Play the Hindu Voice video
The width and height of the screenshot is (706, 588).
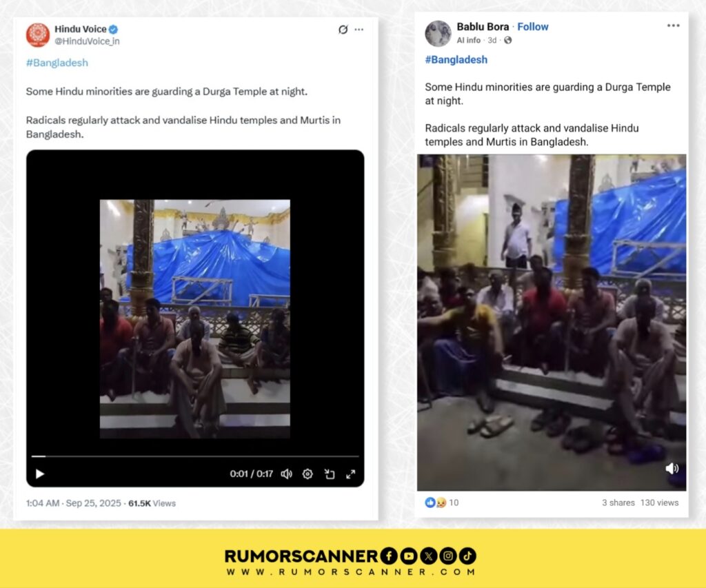[x=39, y=474]
